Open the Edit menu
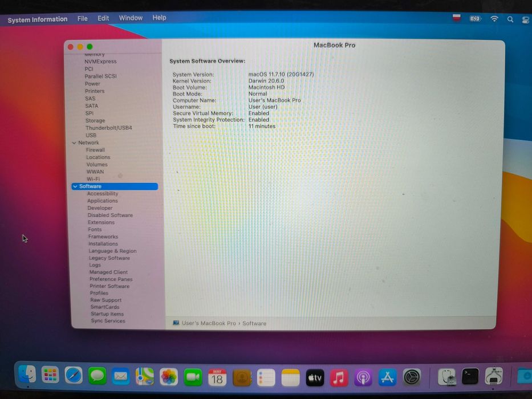This screenshot has height=399, width=532. click(x=103, y=18)
